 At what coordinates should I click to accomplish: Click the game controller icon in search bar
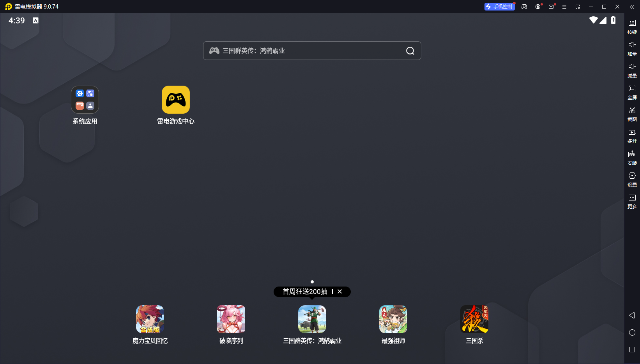[214, 51]
